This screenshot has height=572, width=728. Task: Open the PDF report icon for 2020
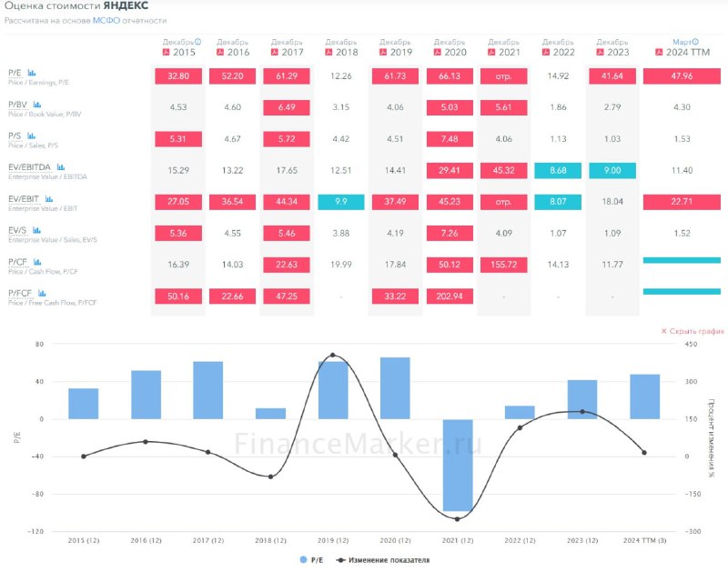click(x=438, y=52)
